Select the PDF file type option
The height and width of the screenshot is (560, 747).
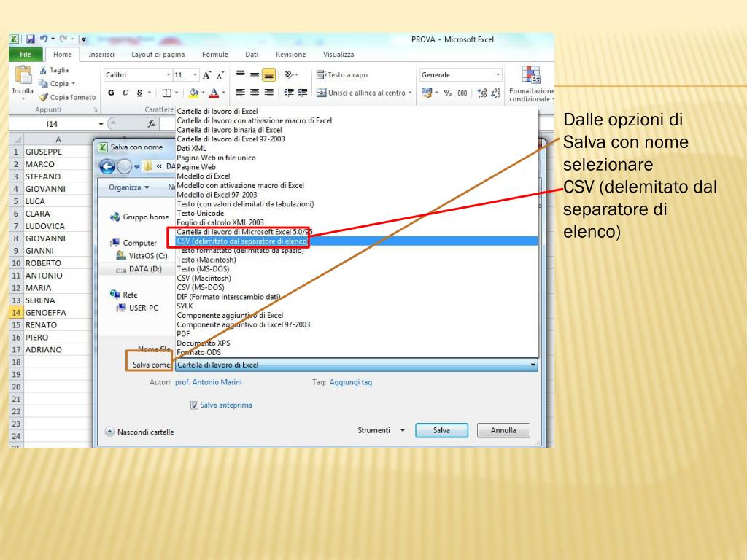click(x=356, y=334)
